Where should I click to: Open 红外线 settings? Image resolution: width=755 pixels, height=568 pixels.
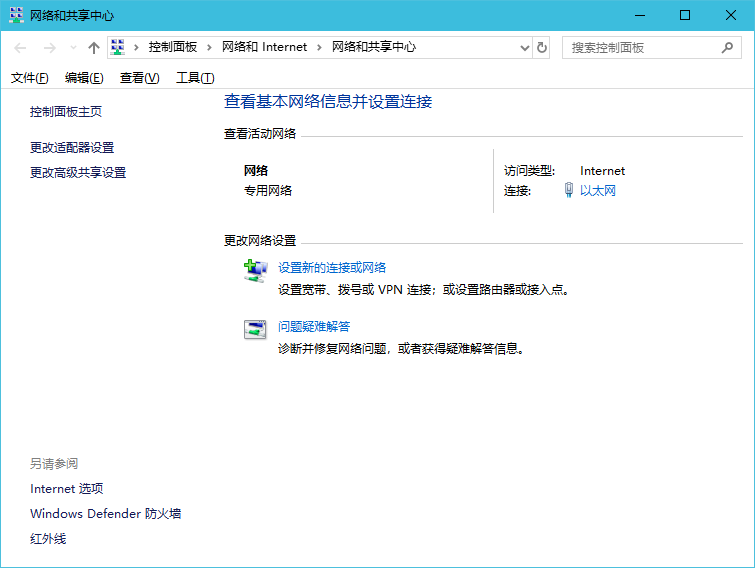[48, 539]
